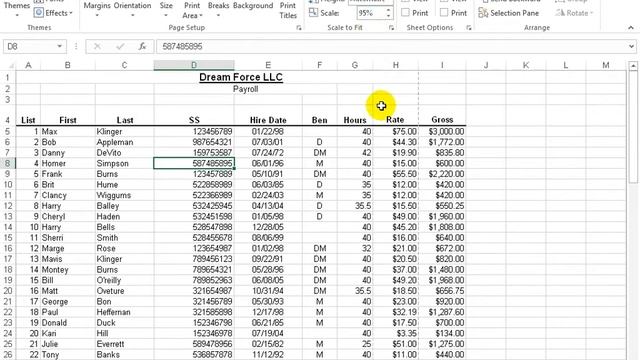Click the hire date 12/28/05 cell

(x=268, y=227)
